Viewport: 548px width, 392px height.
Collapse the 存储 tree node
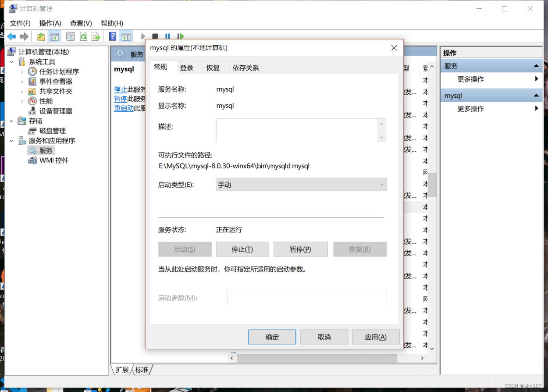coord(12,121)
